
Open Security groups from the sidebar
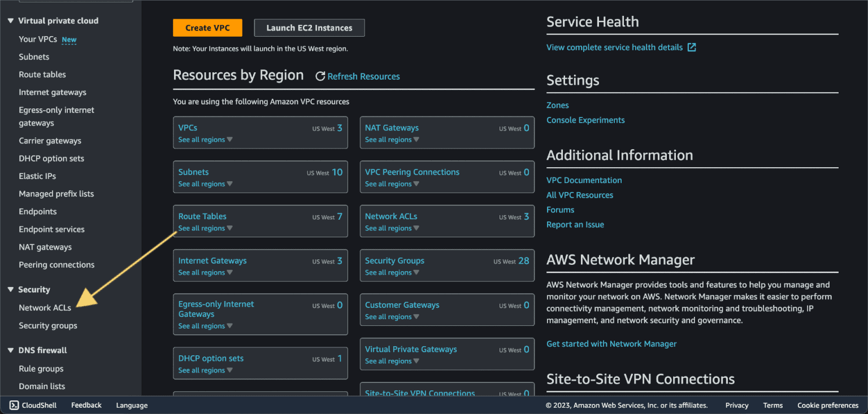47,325
